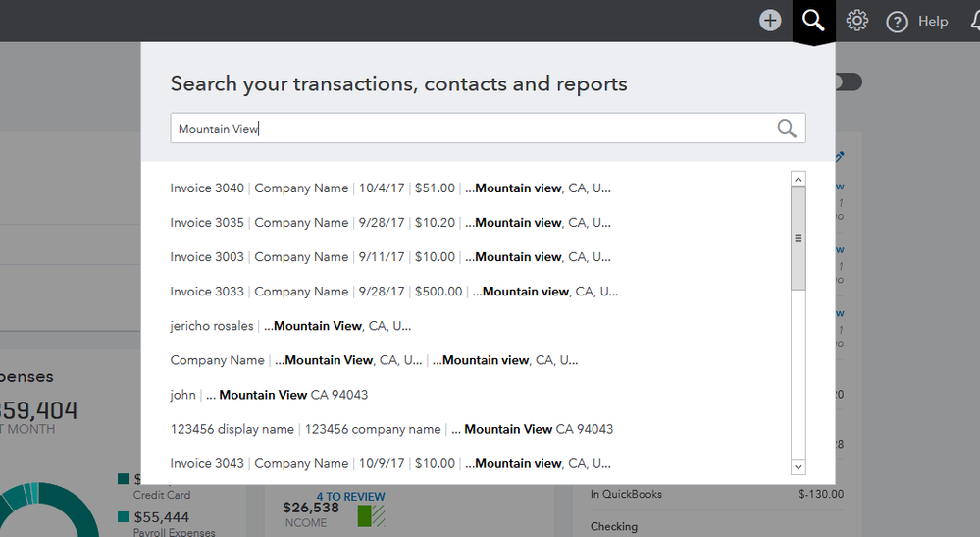Click the Create plus icon

pos(770,21)
